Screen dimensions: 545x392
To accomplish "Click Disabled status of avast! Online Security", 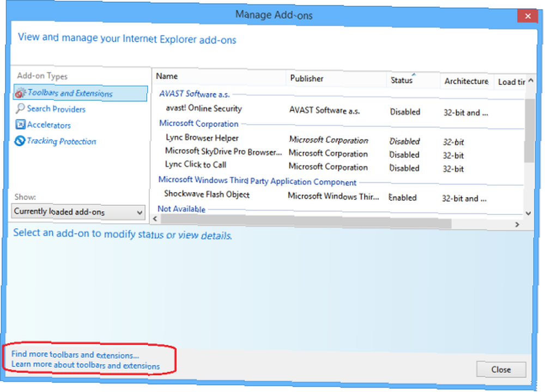I will pos(405,112).
